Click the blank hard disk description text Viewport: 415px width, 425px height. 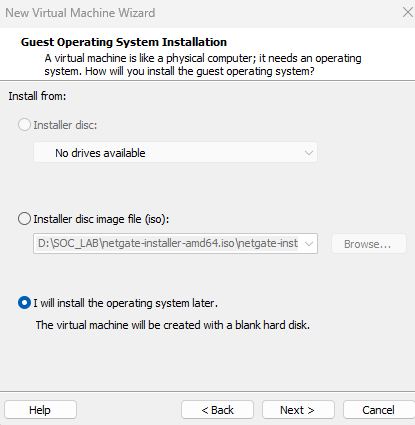pos(173,325)
